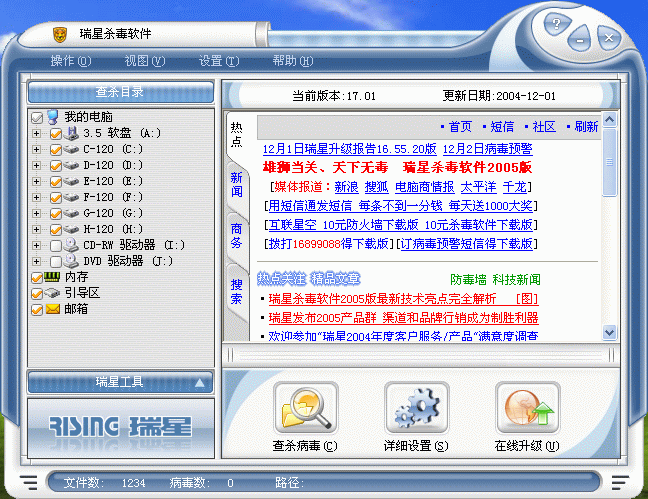The image size is (648, 499).
Task: Select the D-120 (D:) hard drive icon
Action: point(71,165)
